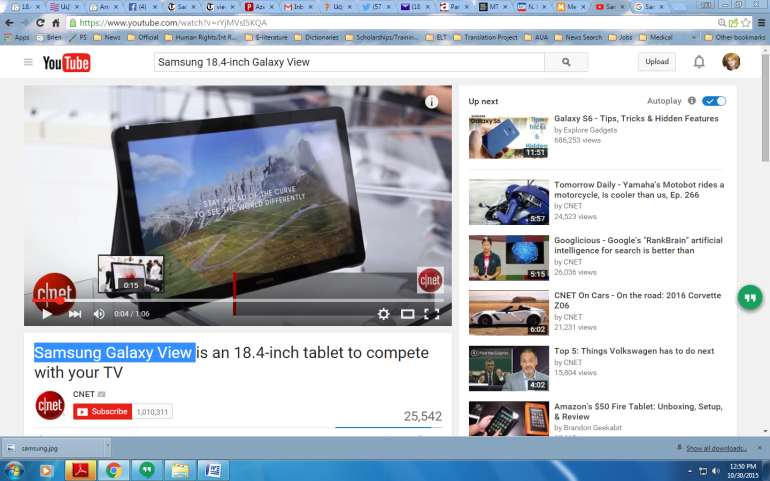Click the CNET watermark in the video
Image resolution: width=770 pixels, height=481 pixels.
coord(430,280)
